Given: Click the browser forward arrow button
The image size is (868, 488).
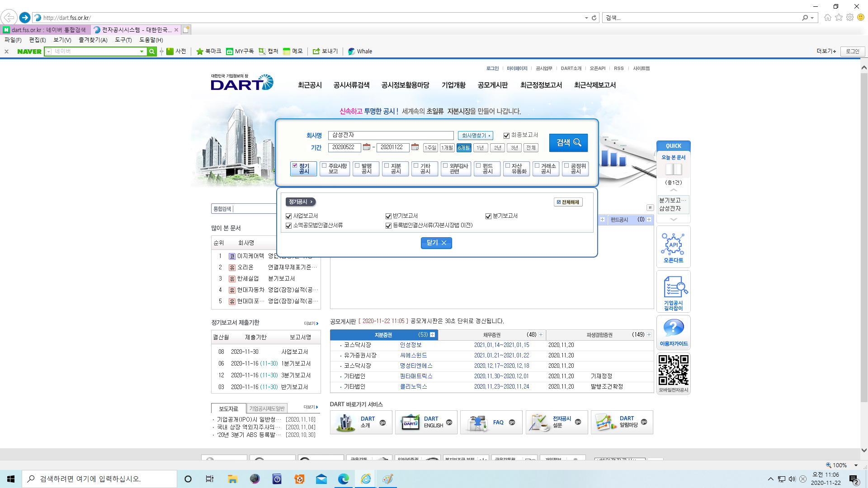Looking at the screenshot, I should click(25, 18).
